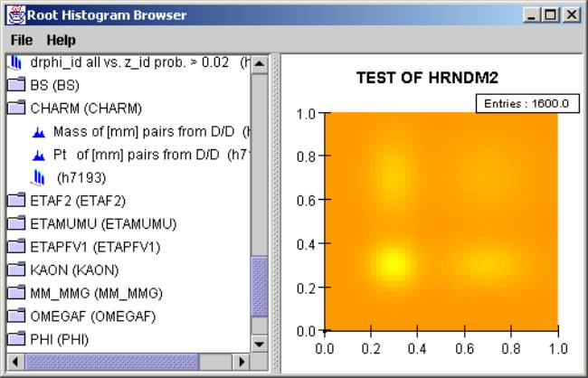Click the vertical scrollbar up arrow
588x378 pixels.
tap(260, 64)
